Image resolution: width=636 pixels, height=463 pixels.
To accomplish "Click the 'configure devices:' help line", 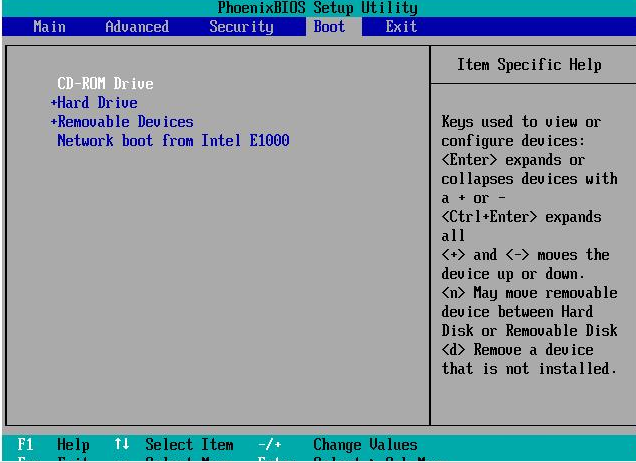I will click(513, 141).
